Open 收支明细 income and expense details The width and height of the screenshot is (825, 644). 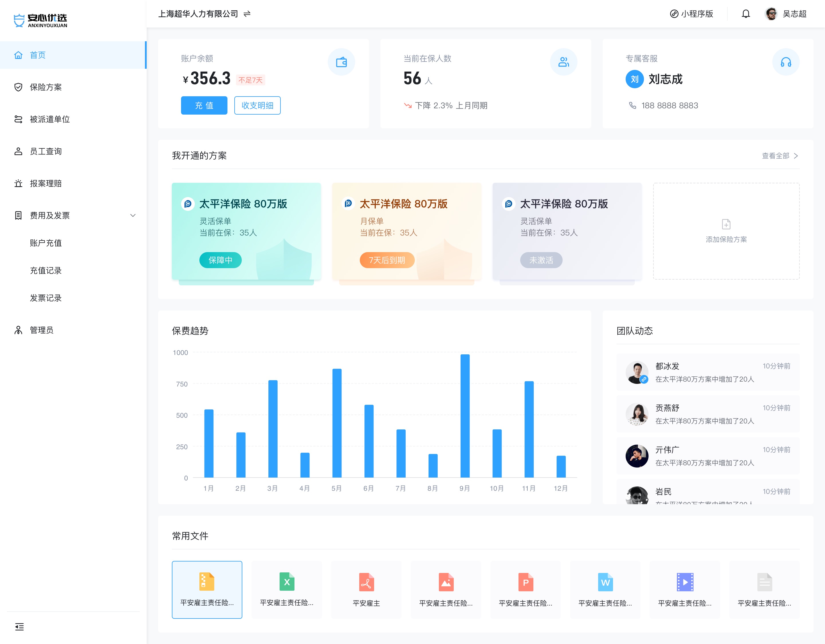coord(257,105)
